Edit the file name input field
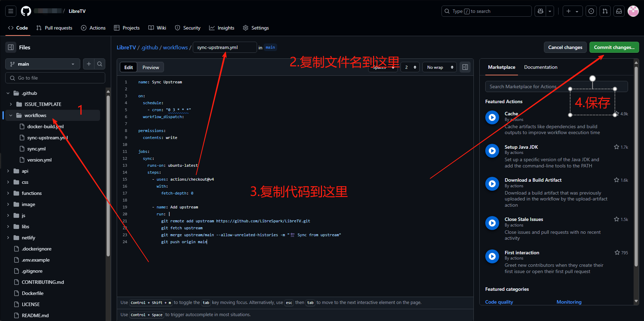The width and height of the screenshot is (644, 321). (x=225, y=47)
